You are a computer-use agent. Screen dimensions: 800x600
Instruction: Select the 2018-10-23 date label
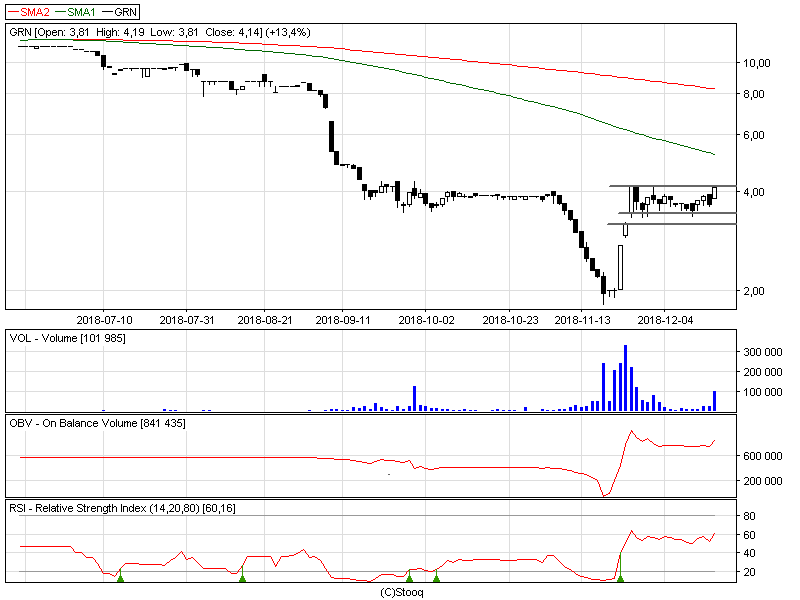tap(510, 320)
